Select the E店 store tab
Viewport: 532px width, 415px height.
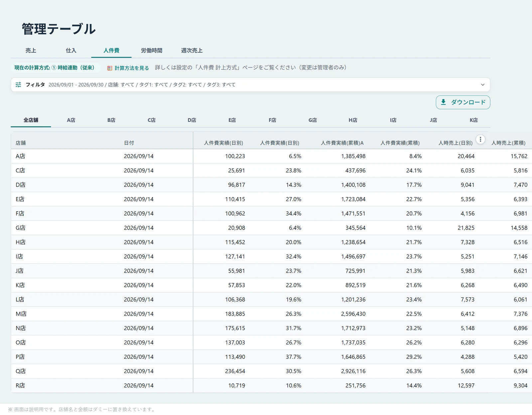pos(232,120)
